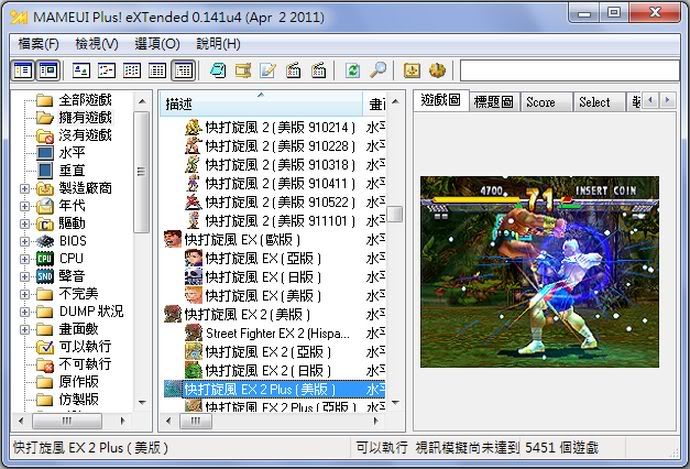Expand the BIOS tree node
Screen dimensions: 690x469
point(25,242)
